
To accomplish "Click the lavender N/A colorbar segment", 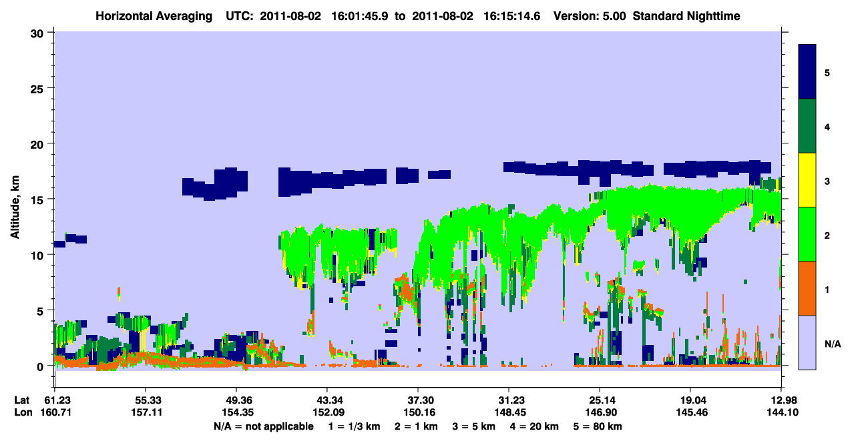I will click(808, 342).
